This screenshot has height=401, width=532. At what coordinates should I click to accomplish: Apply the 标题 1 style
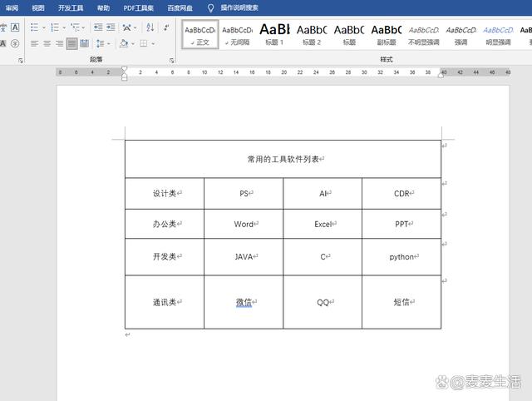tap(274, 35)
